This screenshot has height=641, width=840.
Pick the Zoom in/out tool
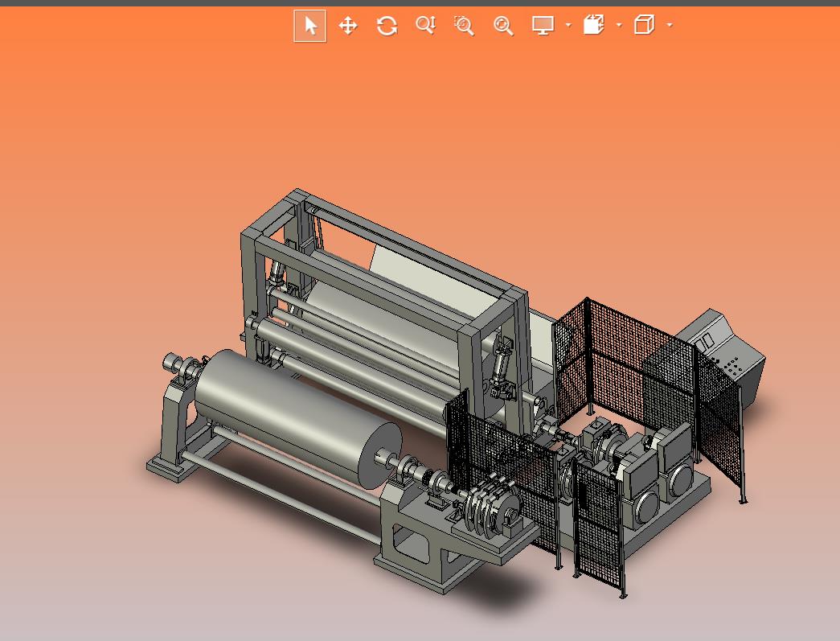426,25
